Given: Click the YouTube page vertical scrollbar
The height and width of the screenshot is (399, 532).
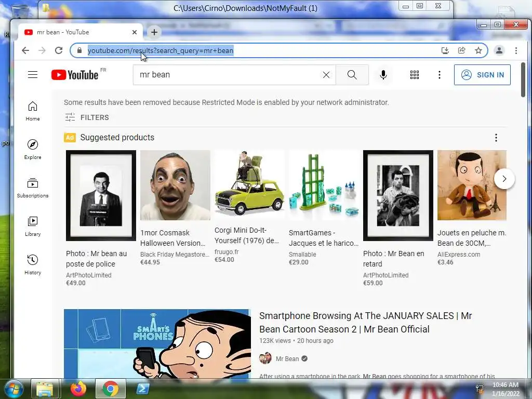Looking at the screenshot, I should [523, 80].
